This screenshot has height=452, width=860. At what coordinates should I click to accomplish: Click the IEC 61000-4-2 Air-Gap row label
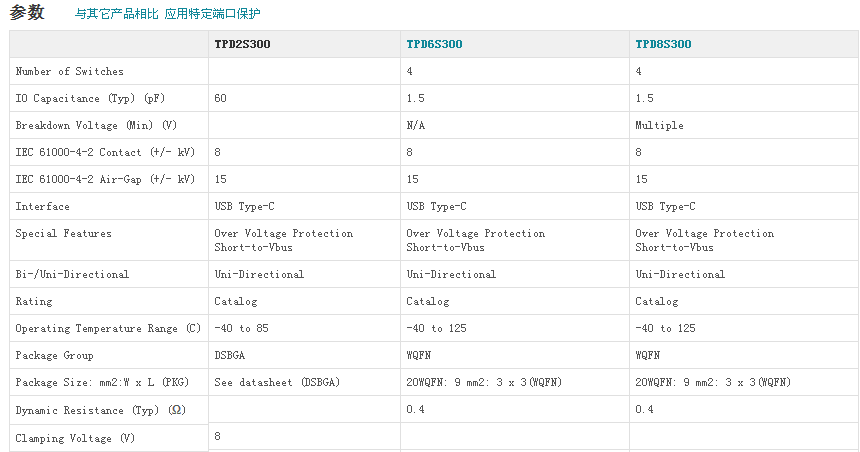click(x=105, y=179)
